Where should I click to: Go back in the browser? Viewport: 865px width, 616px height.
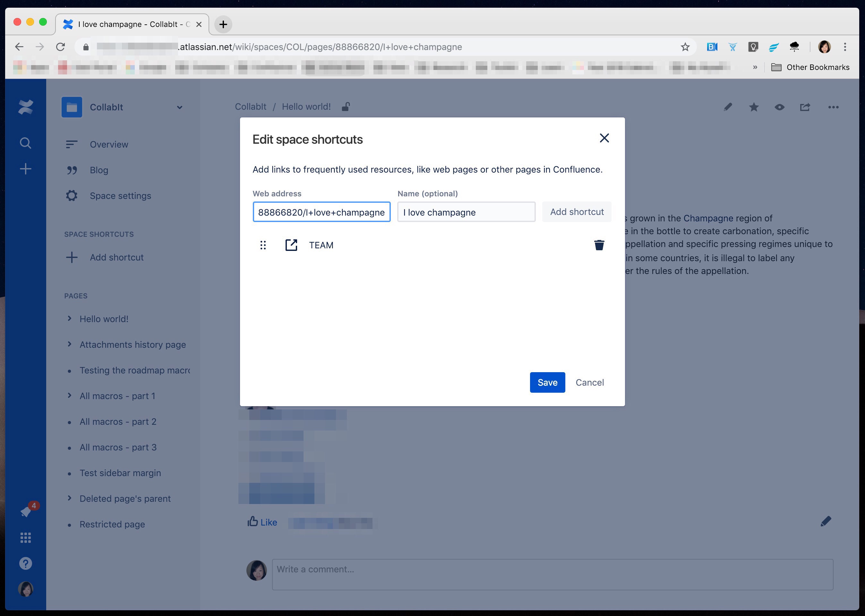point(19,47)
